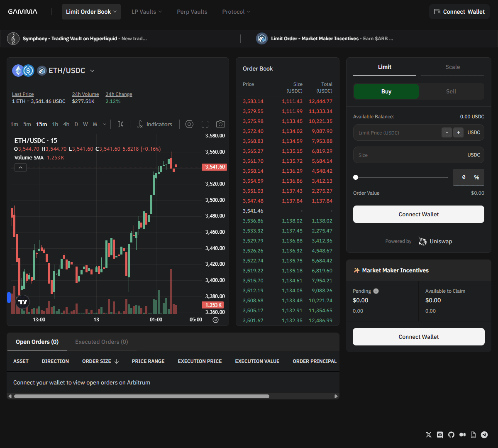Switch to the Executed Orders tab
This screenshot has width=498, height=448.
click(x=101, y=342)
